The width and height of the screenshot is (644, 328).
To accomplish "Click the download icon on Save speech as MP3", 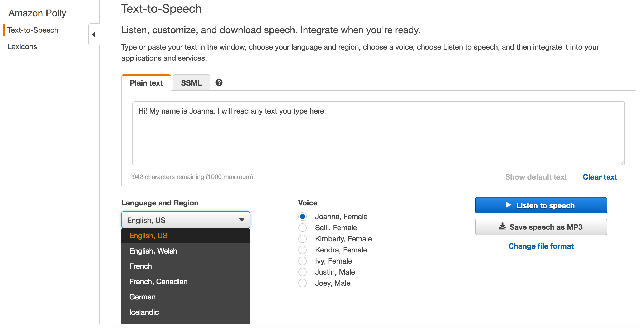I will click(x=502, y=227).
